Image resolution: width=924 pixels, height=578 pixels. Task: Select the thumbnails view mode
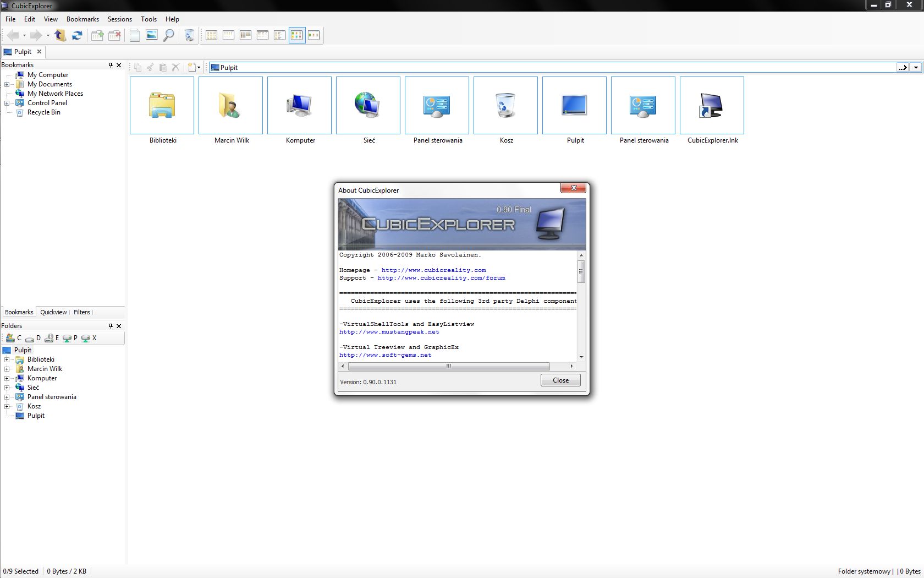tap(296, 35)
